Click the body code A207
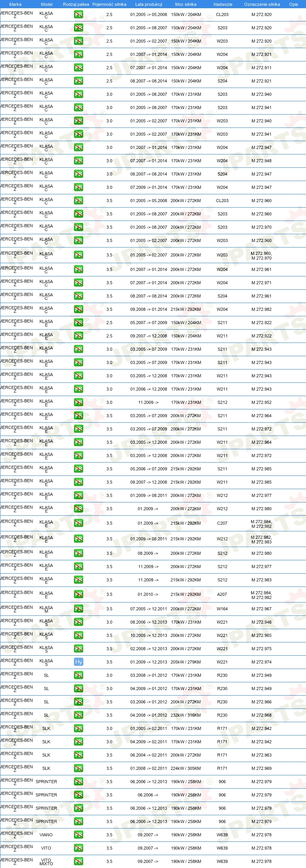 click(222, 594)
